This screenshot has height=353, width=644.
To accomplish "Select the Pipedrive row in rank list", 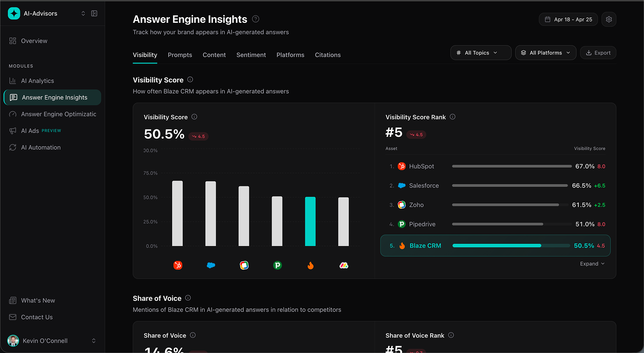I will [x=495, y=224].
